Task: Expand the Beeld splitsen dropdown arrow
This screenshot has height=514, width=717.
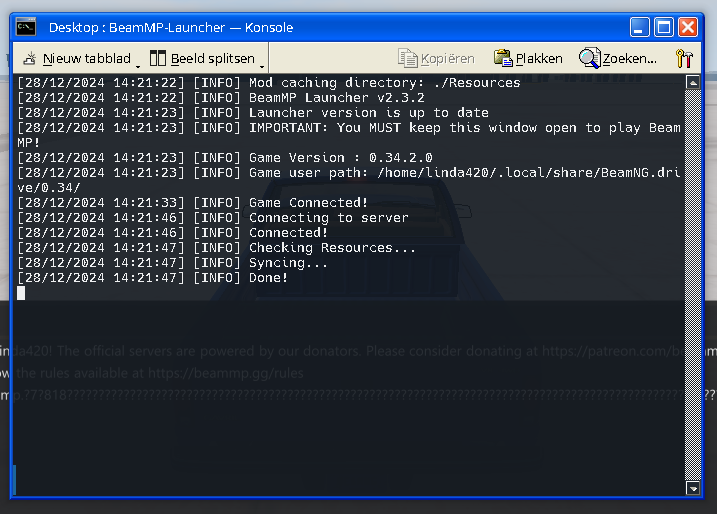Action: 262,67
